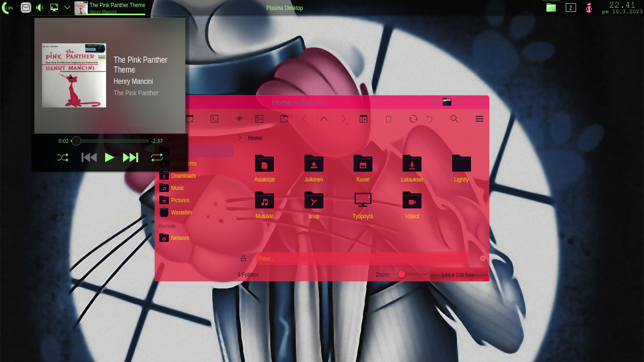644x362 pixels.
Task: Click the Henry Mancini artist name in the player
Action: [x=133, y=81]
